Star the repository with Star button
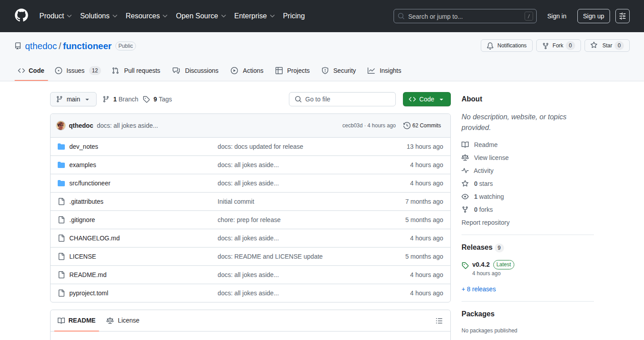644x340 pixels. point(607,46)
